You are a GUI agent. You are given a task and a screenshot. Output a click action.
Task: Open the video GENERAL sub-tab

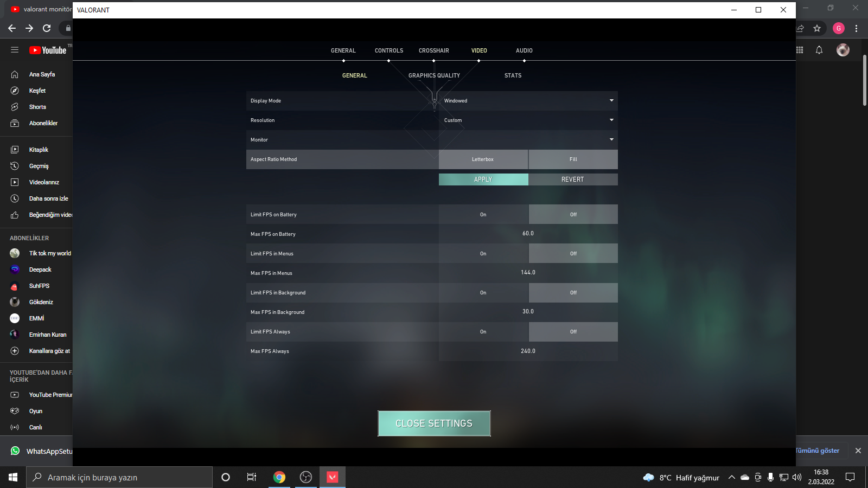coord(355,75)
